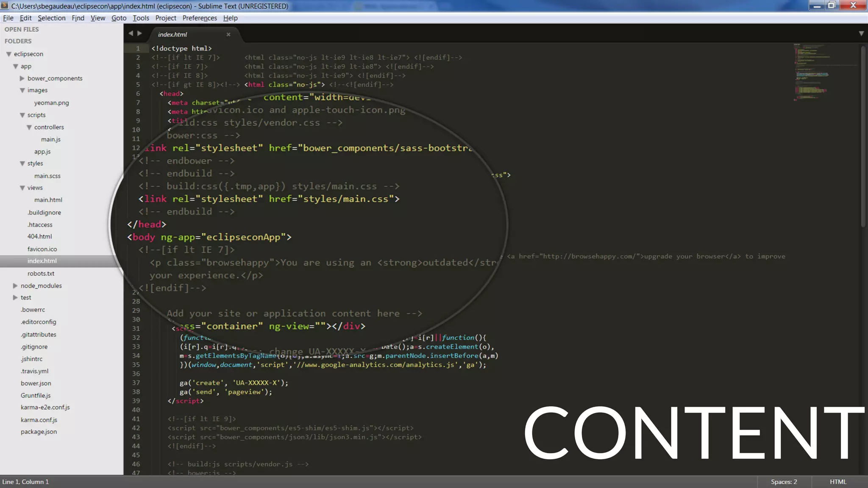This screenshot has height=488, width=868.
Task: Expand the test folder
Action: 15,297
